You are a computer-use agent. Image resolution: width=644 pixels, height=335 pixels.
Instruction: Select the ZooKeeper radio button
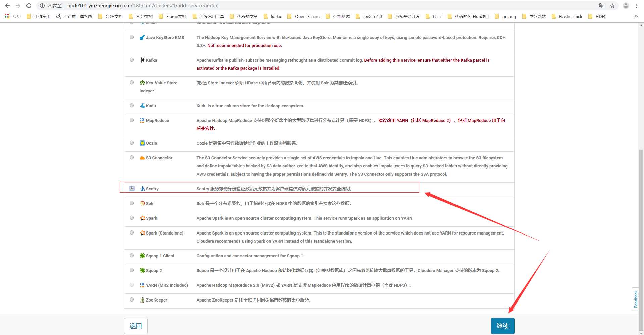pos(132,299)
